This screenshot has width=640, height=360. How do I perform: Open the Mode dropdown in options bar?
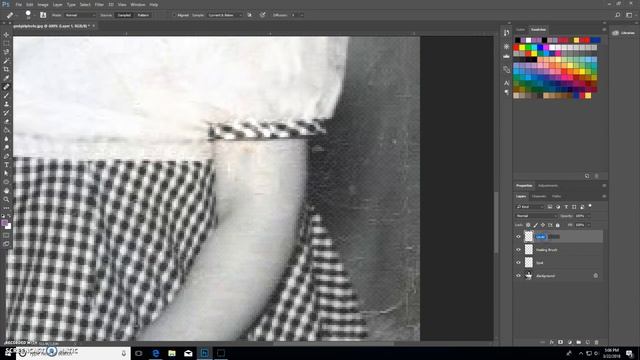point(80,15)
